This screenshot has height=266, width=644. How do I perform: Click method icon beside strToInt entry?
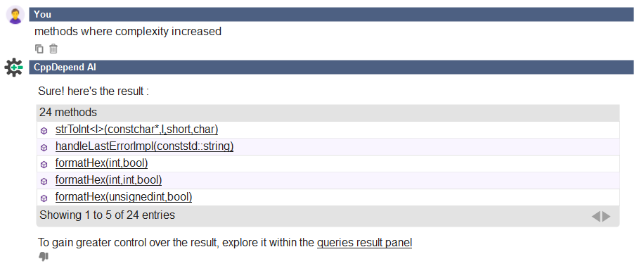[44, 131]
